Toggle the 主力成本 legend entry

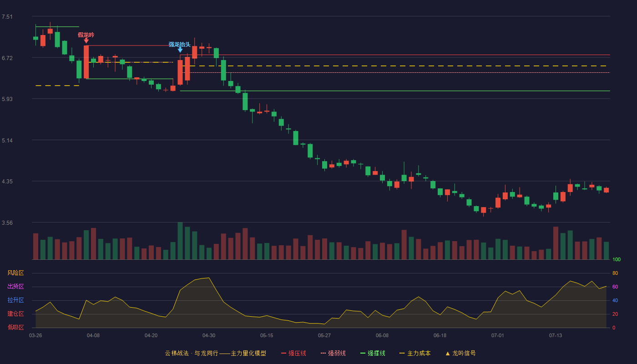415,353
